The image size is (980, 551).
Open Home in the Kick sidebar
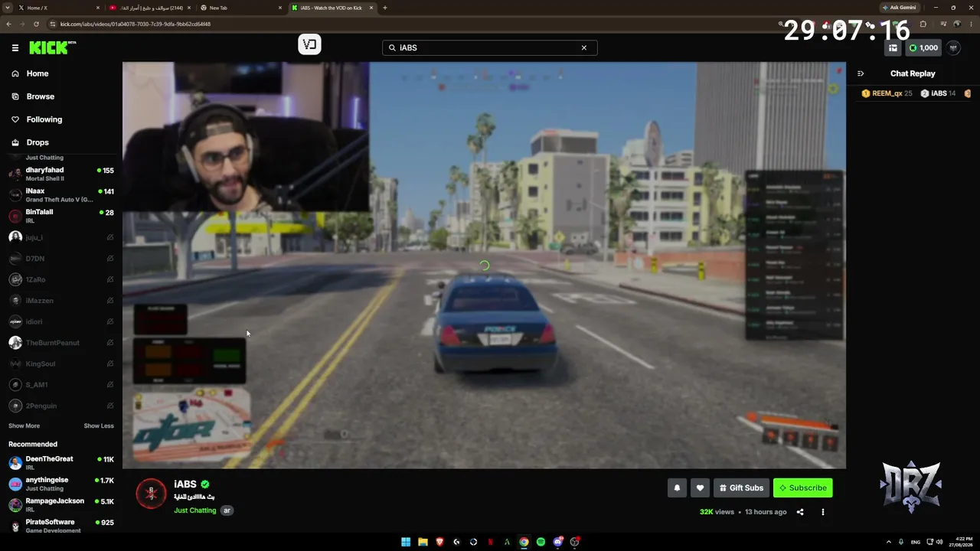60,73
